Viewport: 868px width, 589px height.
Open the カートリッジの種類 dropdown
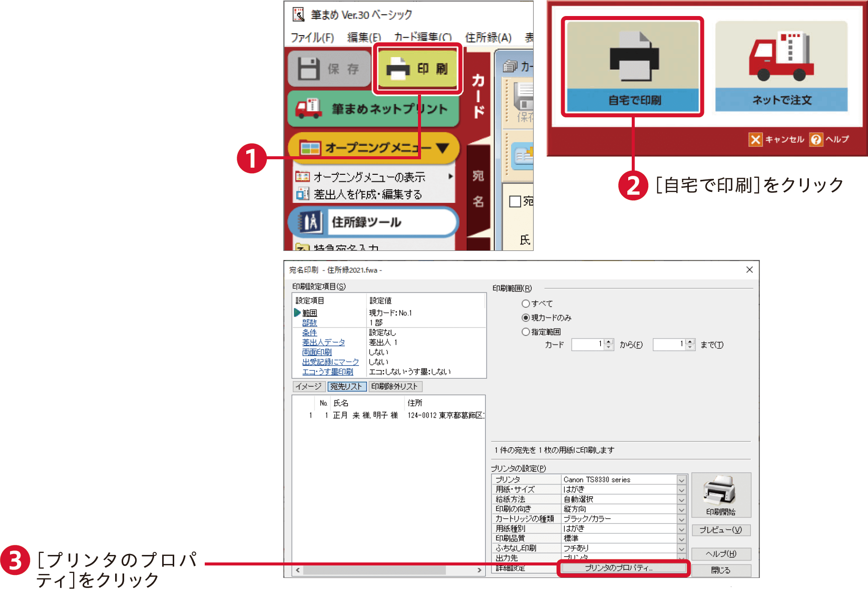point(681,519)
